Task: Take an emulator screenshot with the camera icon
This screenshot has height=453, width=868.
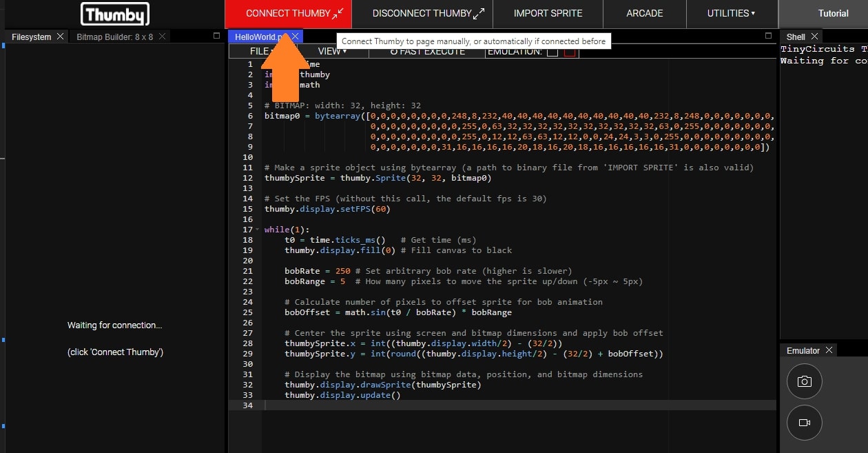Action: click(804, 381)
